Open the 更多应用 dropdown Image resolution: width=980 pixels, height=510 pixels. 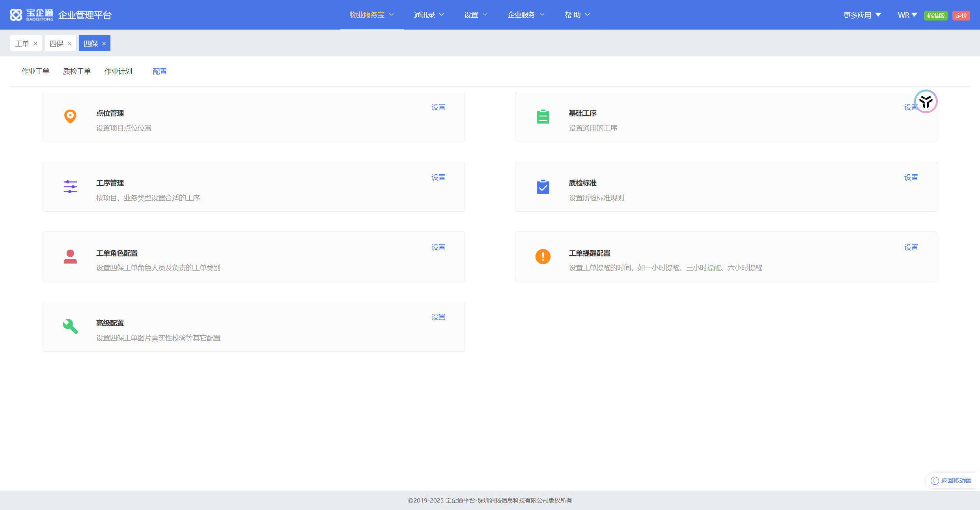click(862, 15)
